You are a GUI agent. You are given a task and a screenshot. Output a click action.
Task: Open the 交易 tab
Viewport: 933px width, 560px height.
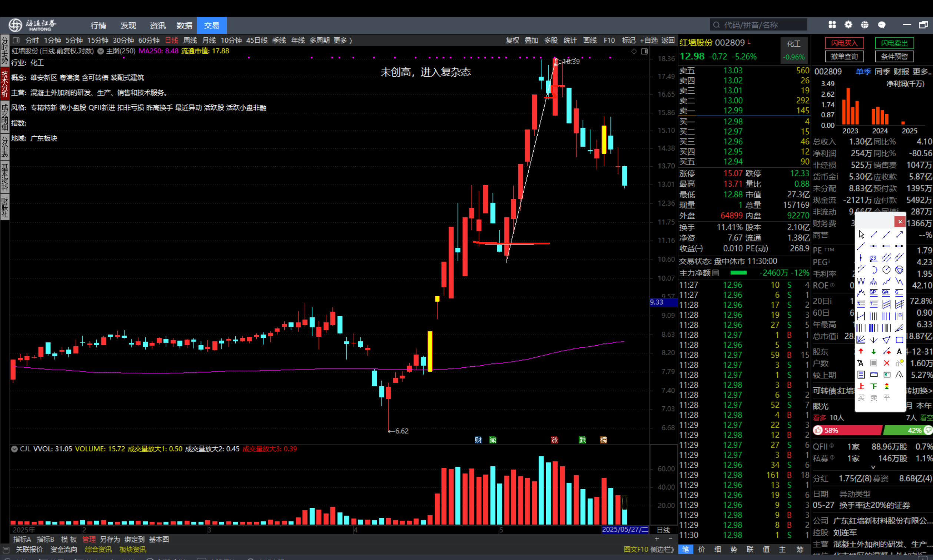click(x=212, y=25)
